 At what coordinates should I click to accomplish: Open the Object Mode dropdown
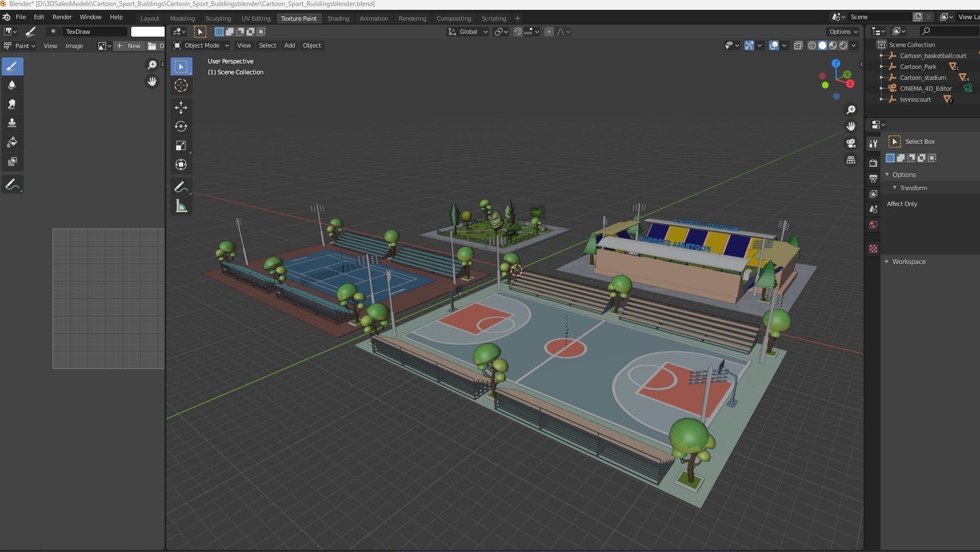click(x=201, y=45)
